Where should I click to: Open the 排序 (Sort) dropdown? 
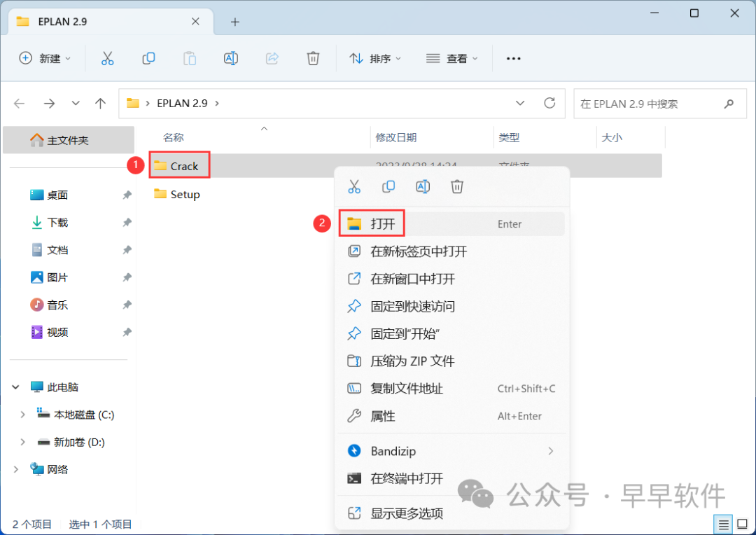click(376, 59)
